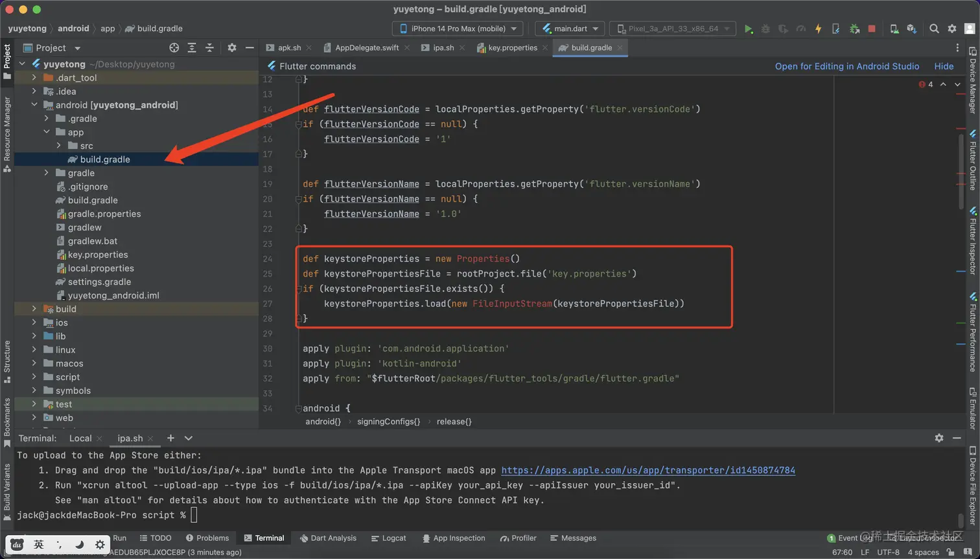
Task: Collapse the app folder in tree
Action: (47, 132)
